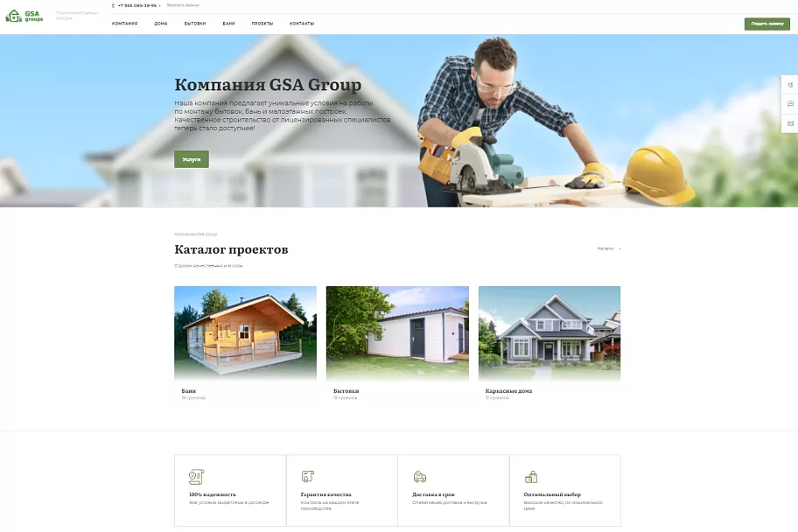Open the Каркасные дома category image
Viewport: 798px width, 532px height.
coord(549,333)
